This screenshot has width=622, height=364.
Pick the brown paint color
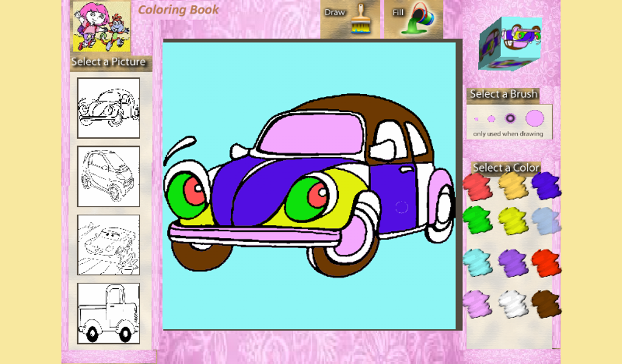pos(546,304)
